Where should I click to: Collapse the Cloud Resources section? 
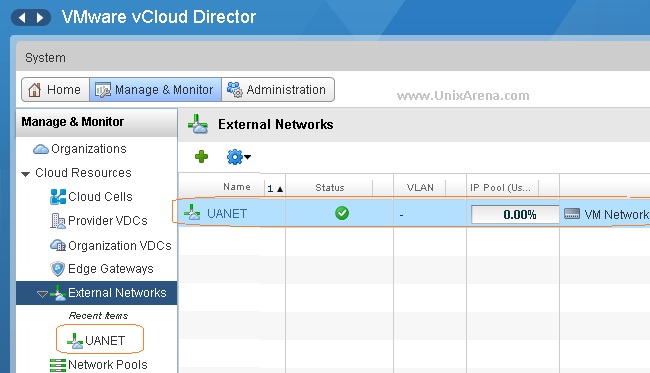click(26, 174)
